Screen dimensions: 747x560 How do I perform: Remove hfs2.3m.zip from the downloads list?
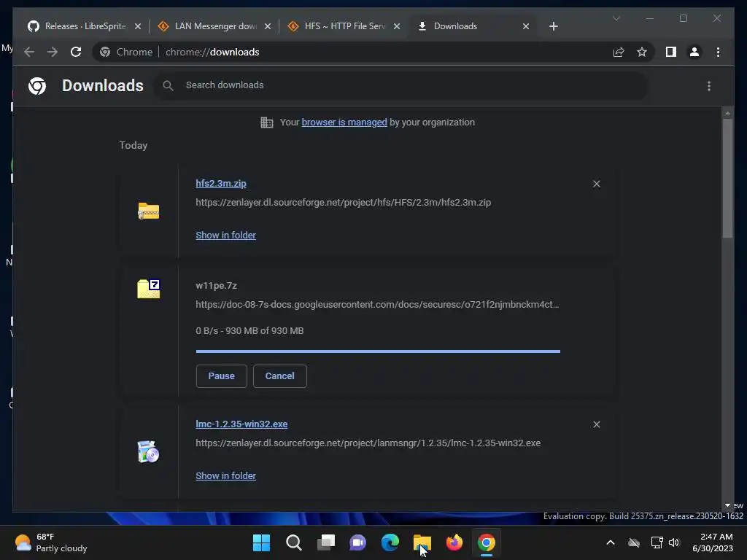(x=597, y=184)
